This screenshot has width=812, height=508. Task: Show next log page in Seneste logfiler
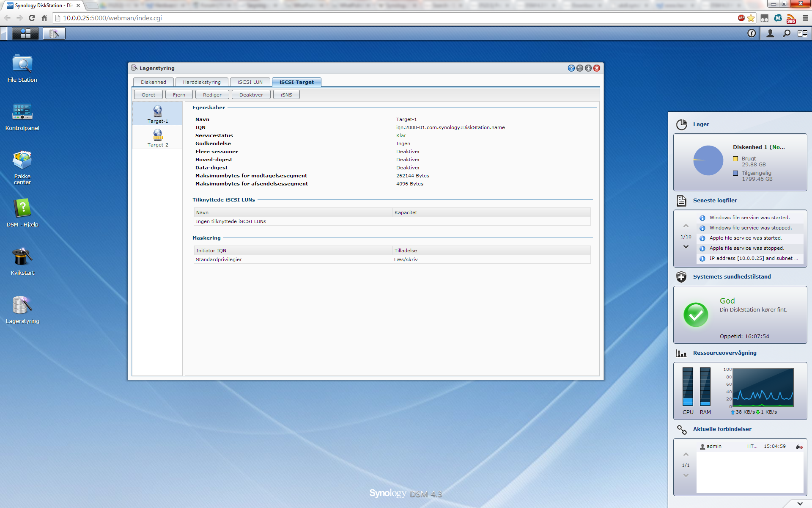click(686, 247)
